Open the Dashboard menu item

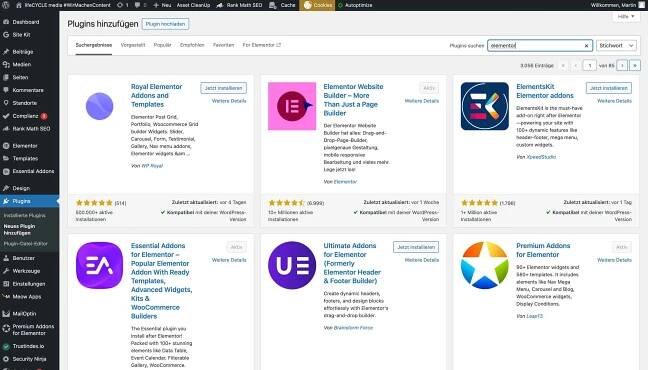[26, 22]
